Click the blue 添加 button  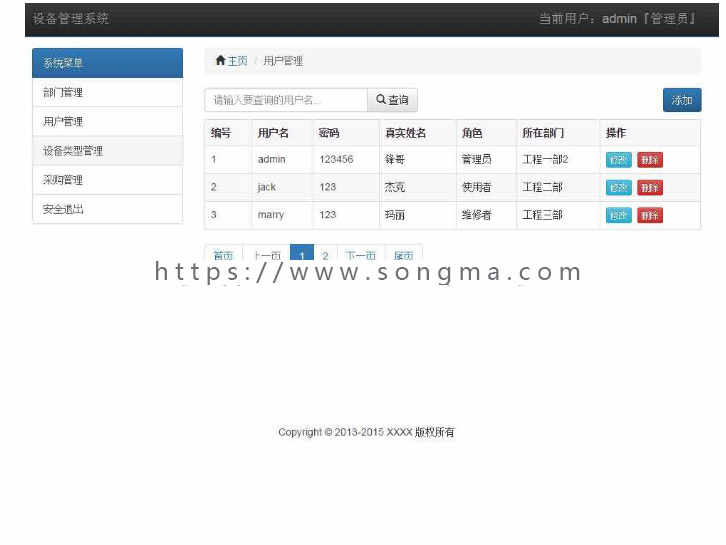pos(682,100)
